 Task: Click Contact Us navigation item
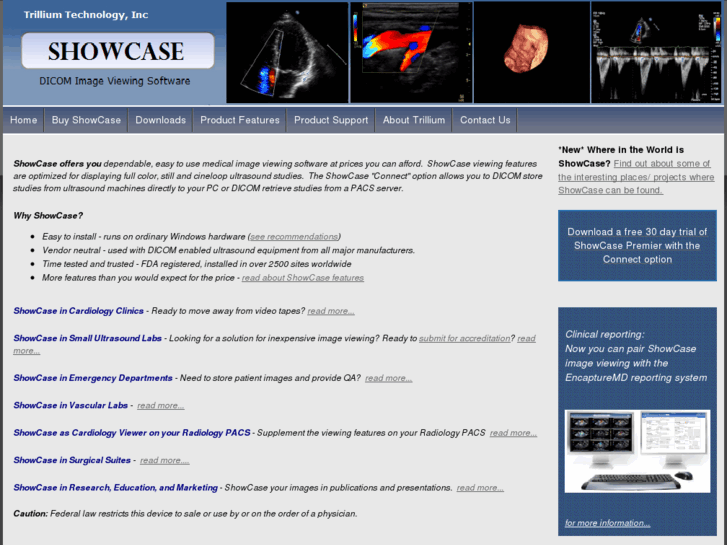tap(485, 120)
